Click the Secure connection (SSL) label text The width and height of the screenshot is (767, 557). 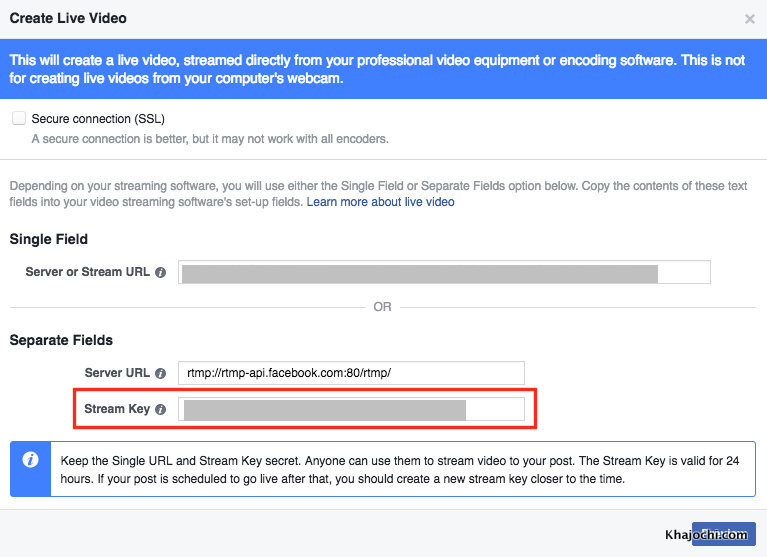tap(98, 119)
